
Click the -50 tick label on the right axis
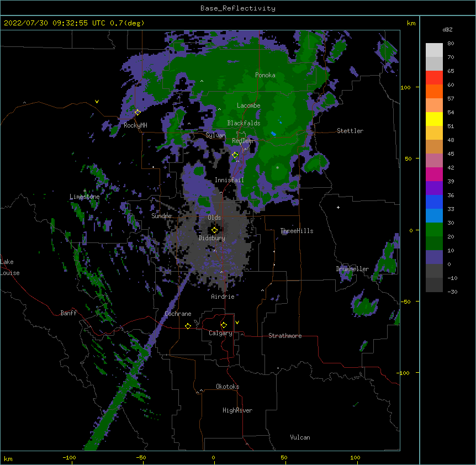pos(405,302)
